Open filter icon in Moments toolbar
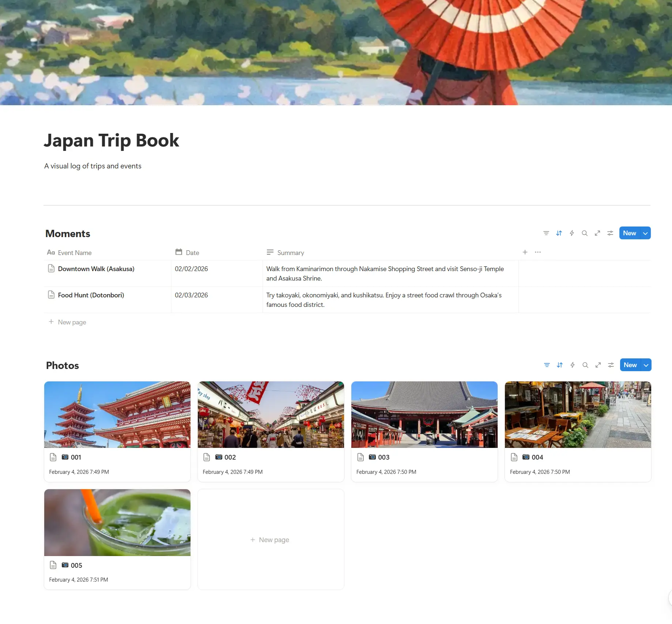Screen dimensions: 672x624 (546, 233)
